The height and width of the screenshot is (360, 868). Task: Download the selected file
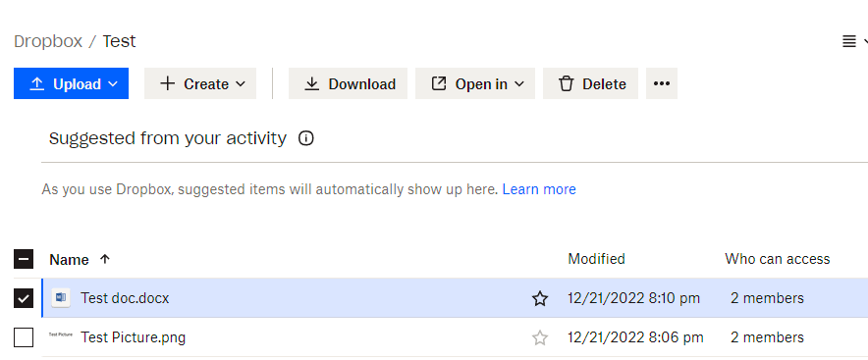coord(348,83)
